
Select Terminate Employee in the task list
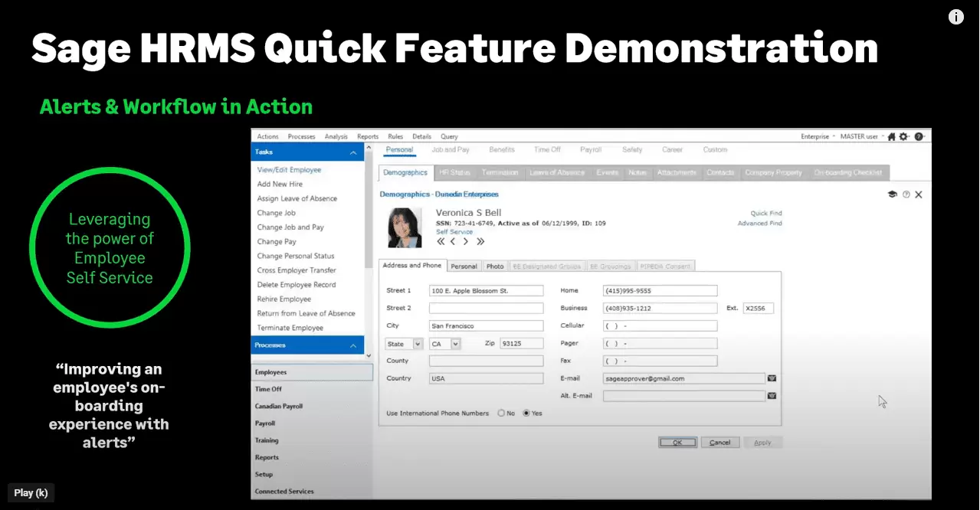click(x=290, y=328)
